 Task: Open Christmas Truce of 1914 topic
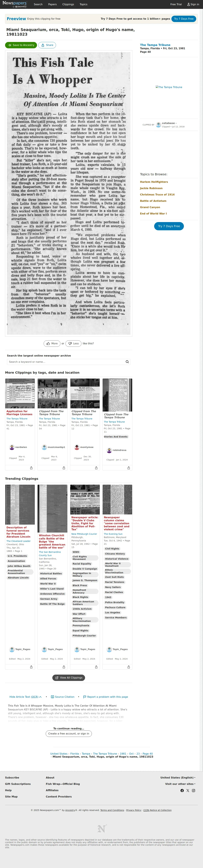[157, 195]
